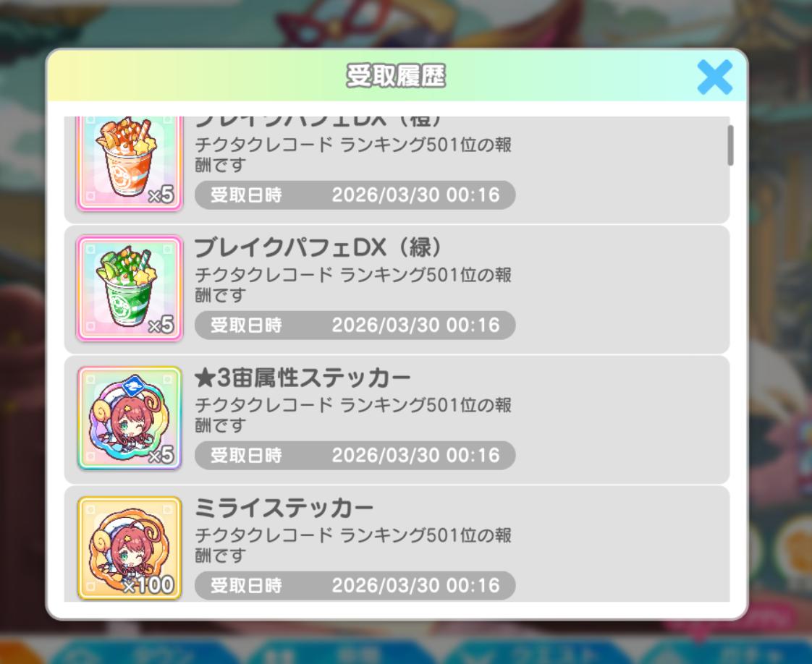Click the ranking reward description of 緑 parfait
This screenshot has height=664, width=812.
tap(353, 285)
